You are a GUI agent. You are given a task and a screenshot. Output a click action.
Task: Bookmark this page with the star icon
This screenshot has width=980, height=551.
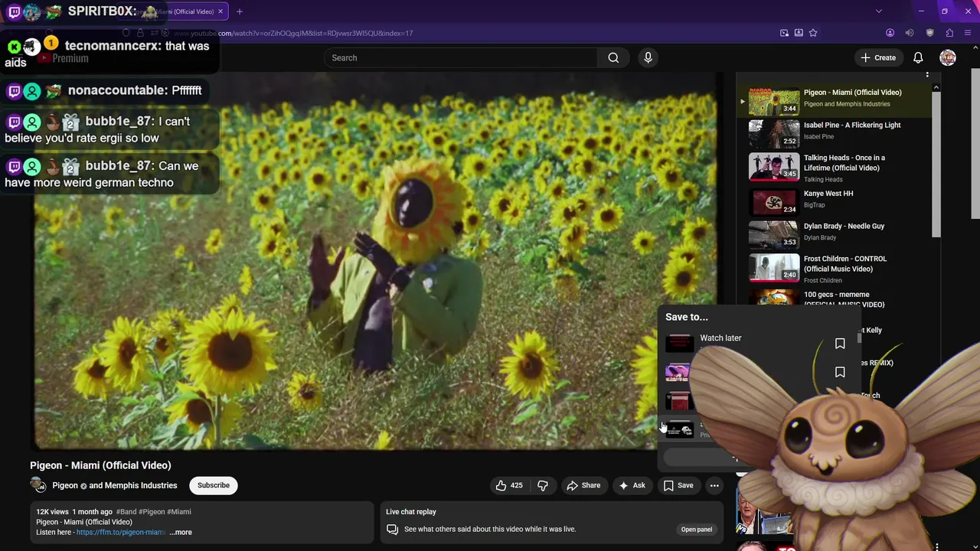(813, 33)
